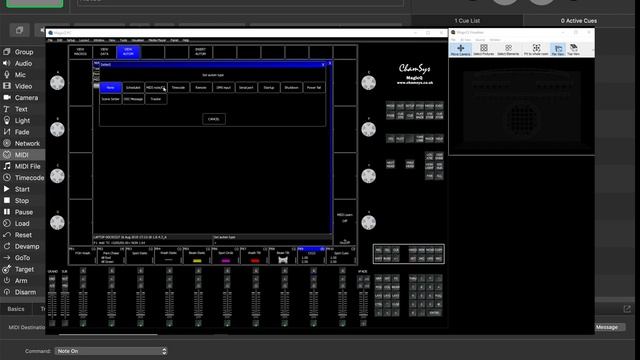Choose Startup autom type
Image resolution: width=640 pixels, height=360 pixels.
click(x=269, y=87)
